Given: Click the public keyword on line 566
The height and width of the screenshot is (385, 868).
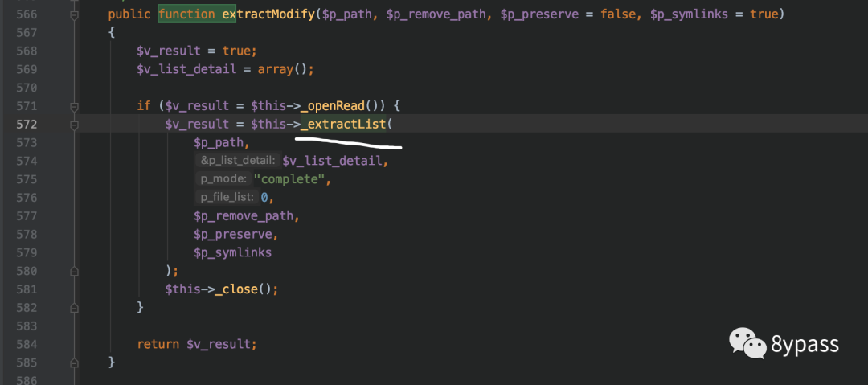Looking at the screenshot, I should tap(129, 14).
